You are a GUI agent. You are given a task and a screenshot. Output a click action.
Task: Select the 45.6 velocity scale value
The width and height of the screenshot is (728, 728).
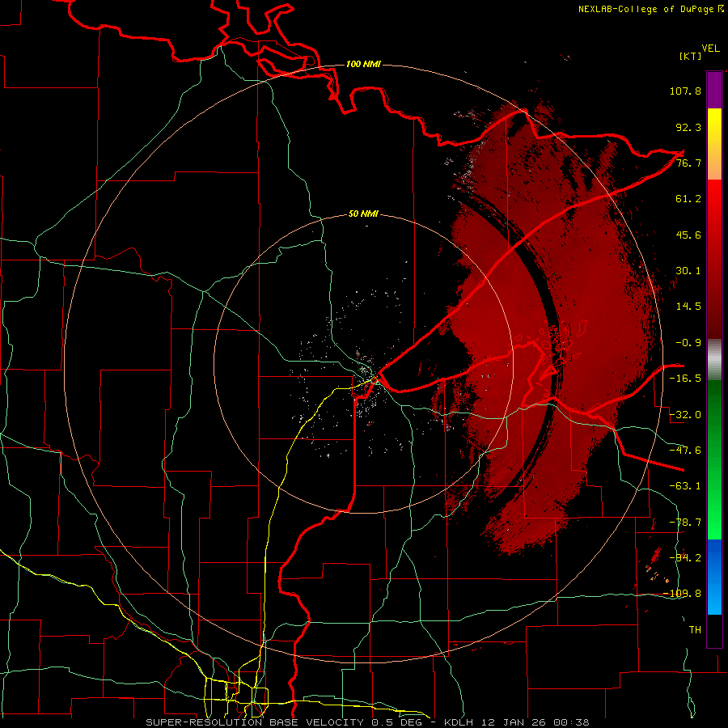tap(688, 235)
